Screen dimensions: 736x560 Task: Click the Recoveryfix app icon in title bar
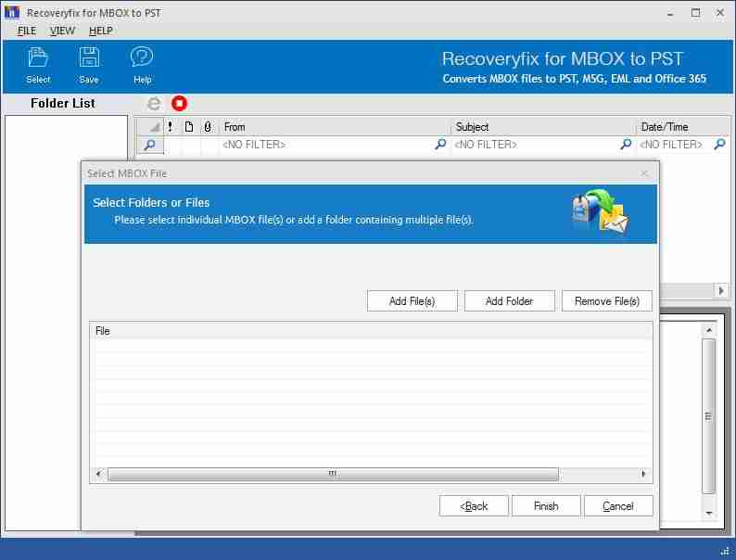12,13
